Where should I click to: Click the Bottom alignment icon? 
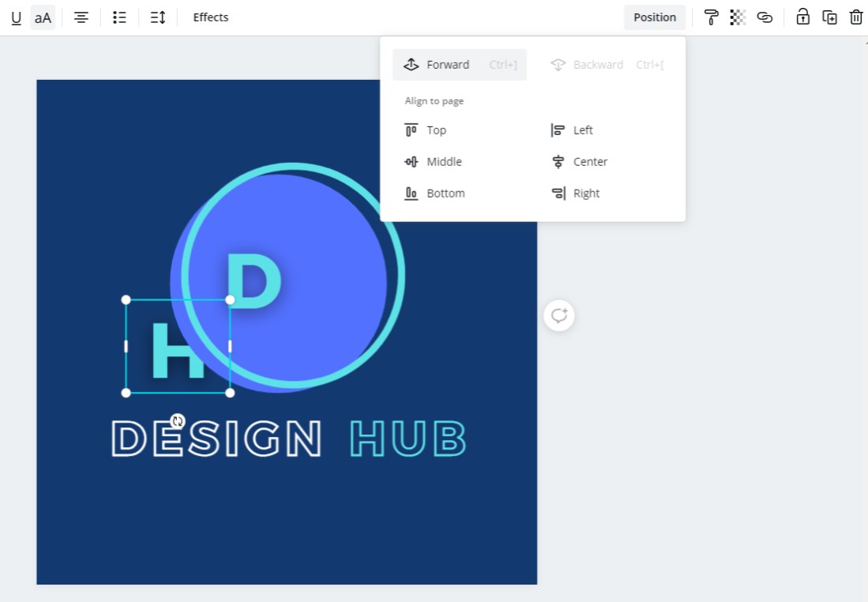coord(411,194)
